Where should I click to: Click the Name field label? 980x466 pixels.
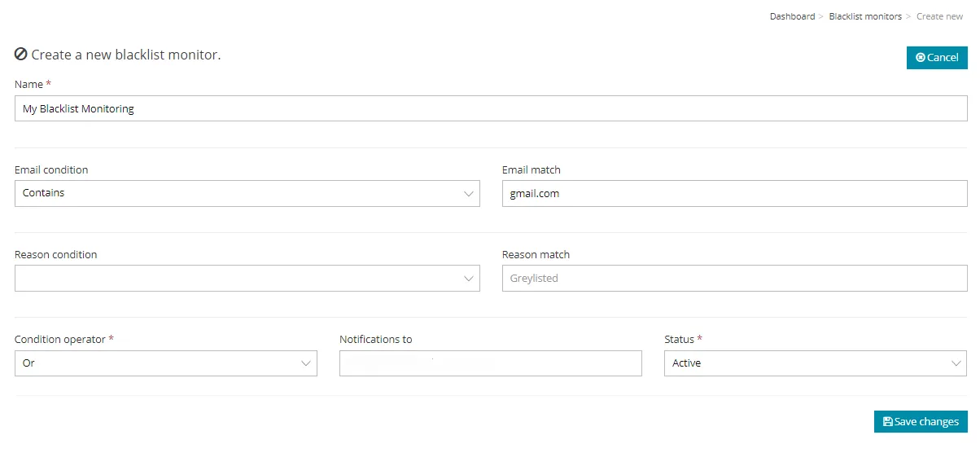click(x=28, y=85)
